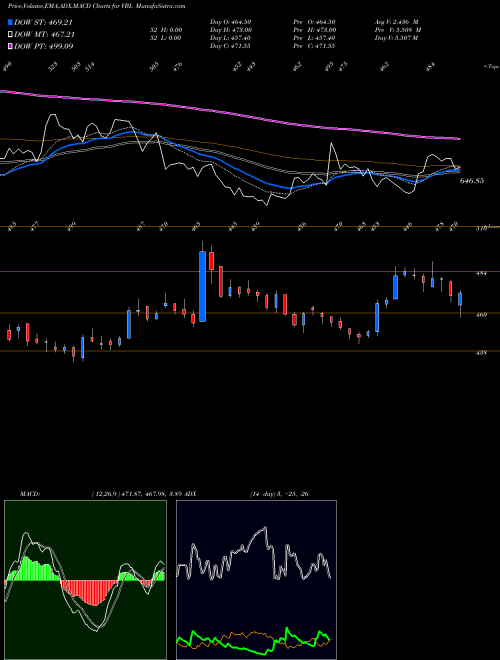Viewport: 500px width, 660px height.
Task: Click the 646.85 price label on EMA chart
Action: (x=472, y=181)
